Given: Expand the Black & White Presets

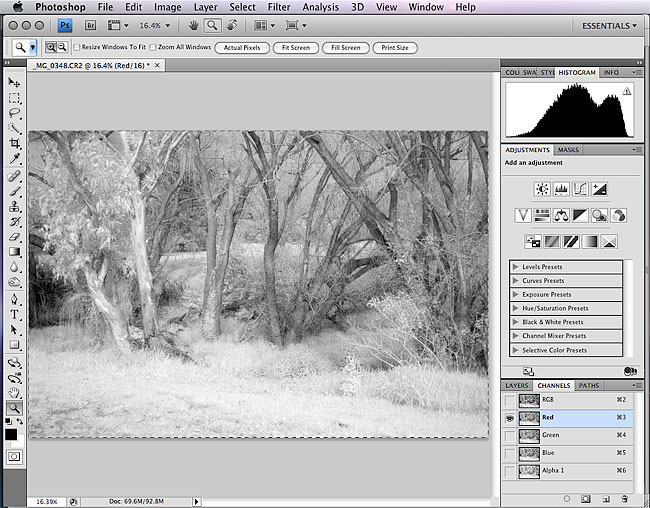Looking at the screenshot, I should 515,322.
